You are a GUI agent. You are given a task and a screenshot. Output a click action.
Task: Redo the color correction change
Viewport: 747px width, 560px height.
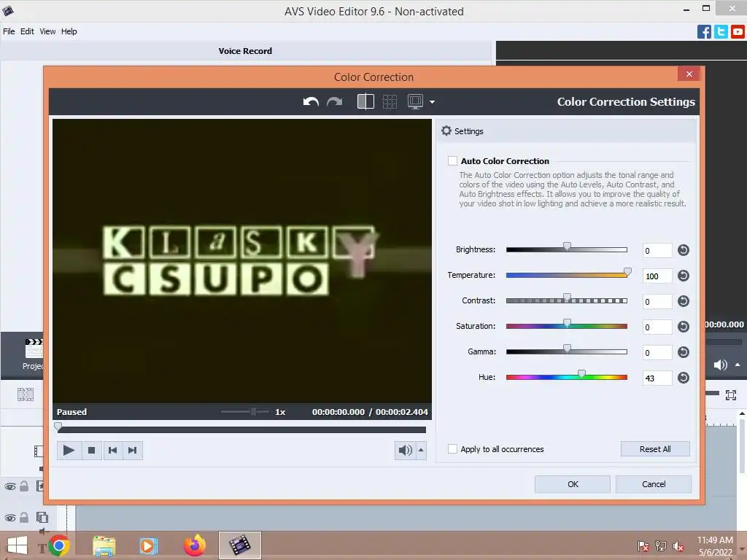pyautogui.click(x=334, y=101)
